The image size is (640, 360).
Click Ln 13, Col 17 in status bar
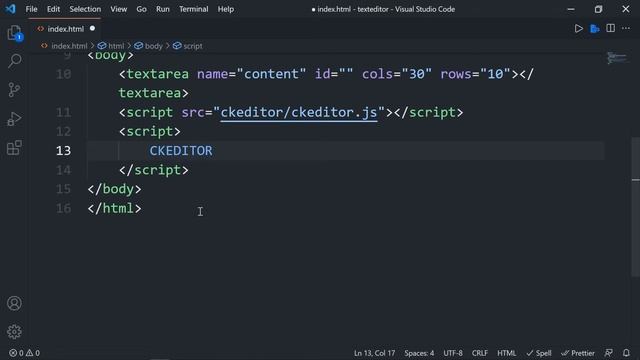tap(374, 353)
